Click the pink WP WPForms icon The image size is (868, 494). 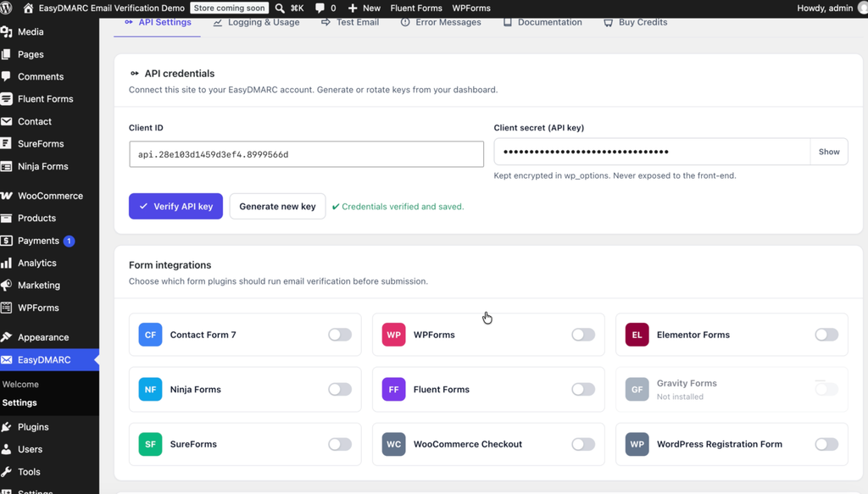coord(393,335)
